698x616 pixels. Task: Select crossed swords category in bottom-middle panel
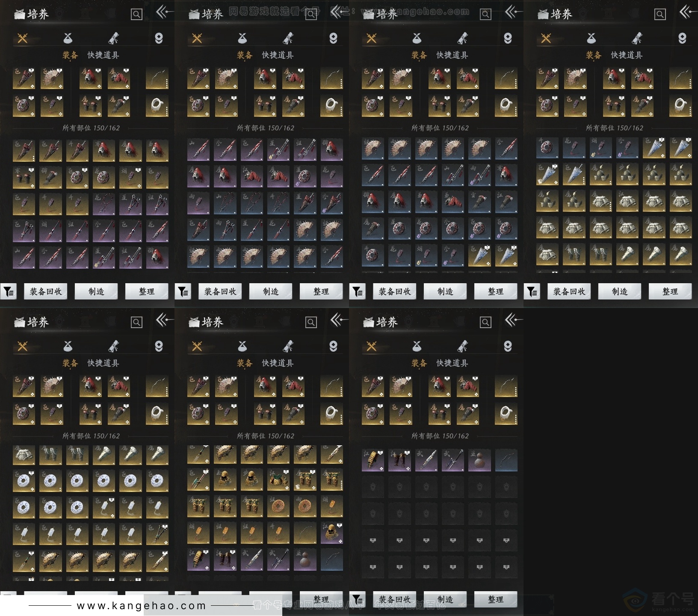pyautogui.click(x=197, y=346)
